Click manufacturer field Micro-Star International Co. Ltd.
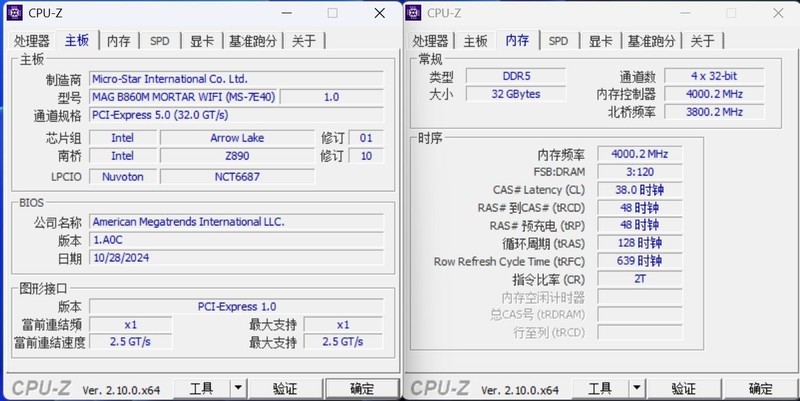Screen dimensions: 800x401 pyautogui.click(x=236, y=79)
